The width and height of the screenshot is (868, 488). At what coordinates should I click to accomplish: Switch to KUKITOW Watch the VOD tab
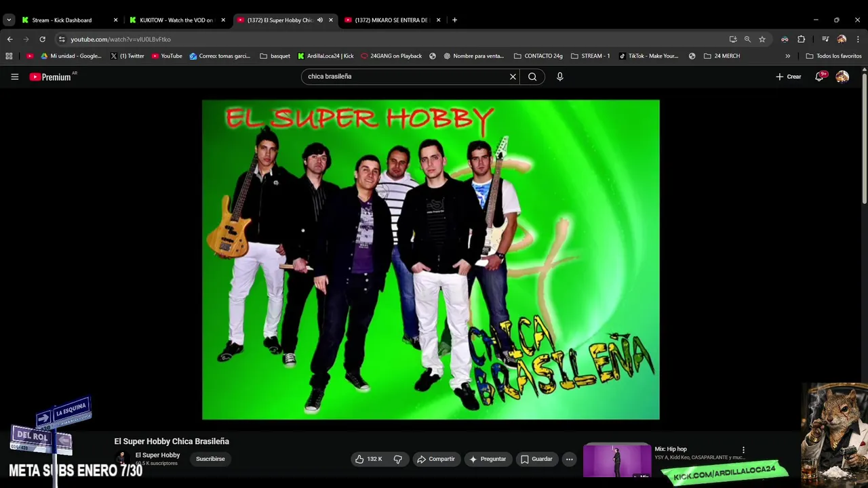176,20
